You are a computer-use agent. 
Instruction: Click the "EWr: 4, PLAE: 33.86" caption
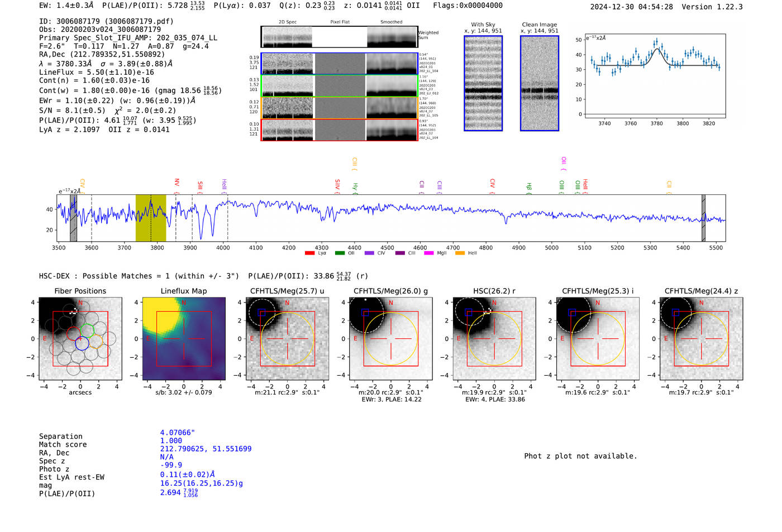point(494,400)
